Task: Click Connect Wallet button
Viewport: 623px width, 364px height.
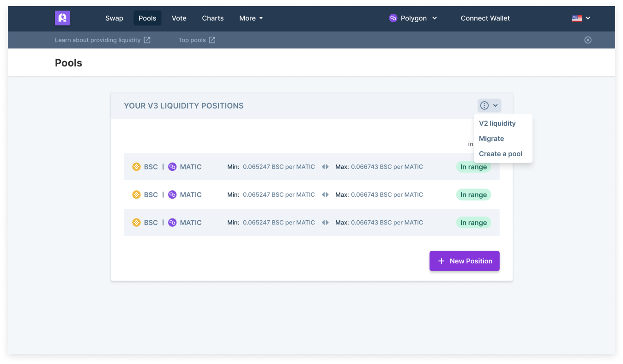Action: click(x=485, y=18)
